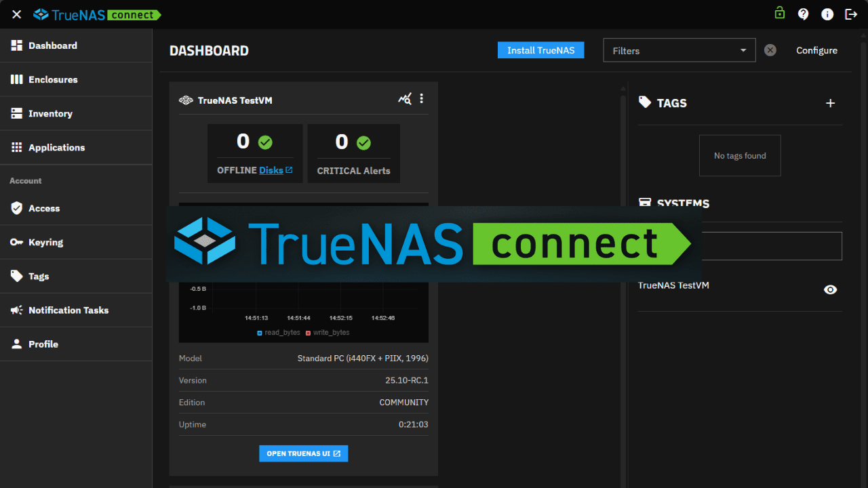This screenshot has height=488, width=868.
Task: Open the Filters dropdown
Action: point(679,50)
